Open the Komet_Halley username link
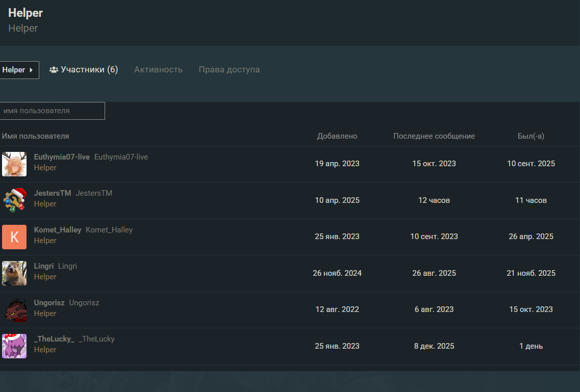The width and height of the screenshot is (580, 392). 58,230
